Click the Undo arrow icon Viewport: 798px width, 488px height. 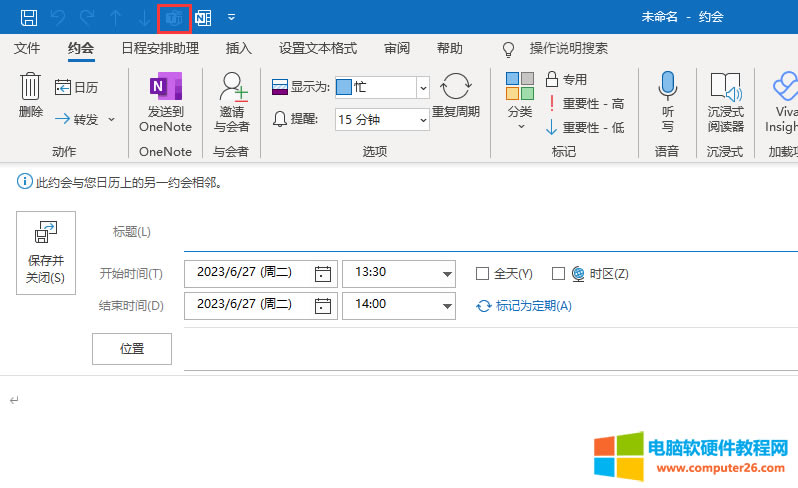coord(58,18)
